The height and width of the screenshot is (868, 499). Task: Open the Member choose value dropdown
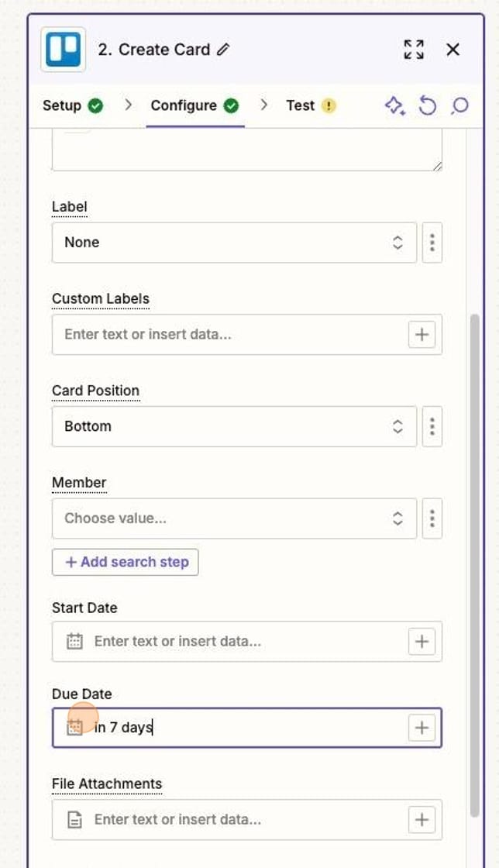point(232,518)
